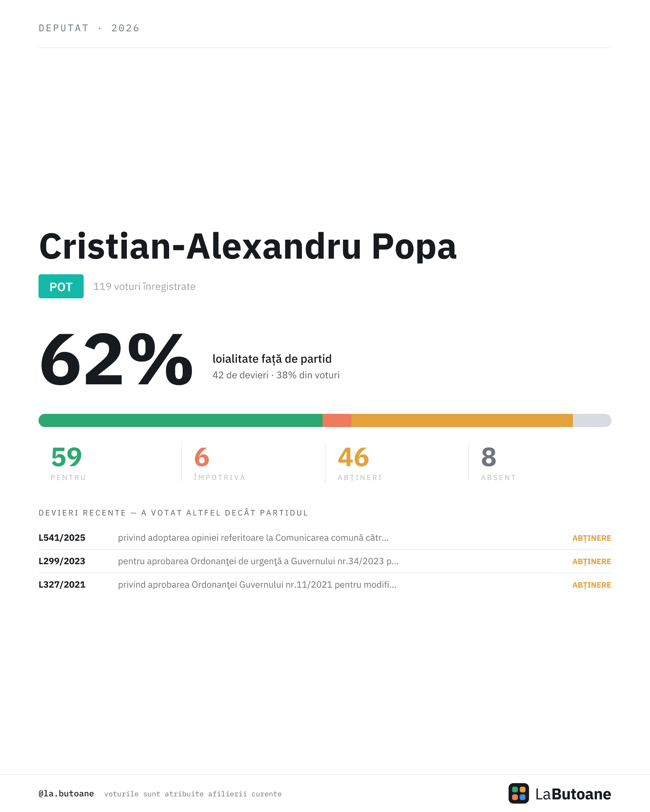
Task: Click the gray Absent bar segment
Action: 592,420
